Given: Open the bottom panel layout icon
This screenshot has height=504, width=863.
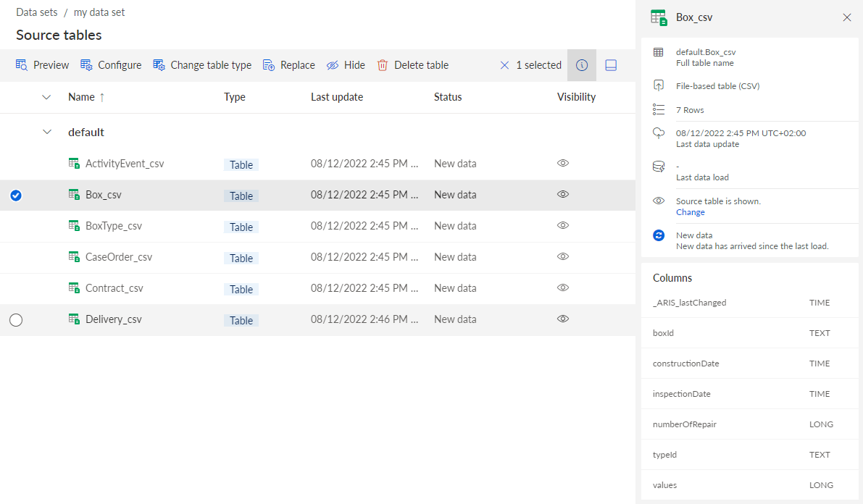Looking at the screenshot, I should tap(611, 65).
